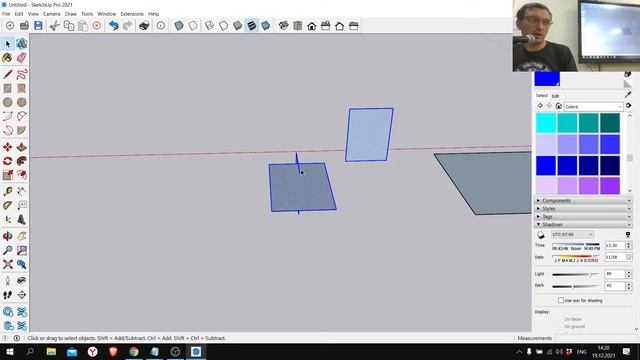Click the Undo arrow
640x360 pixels.
coord(113,26)
